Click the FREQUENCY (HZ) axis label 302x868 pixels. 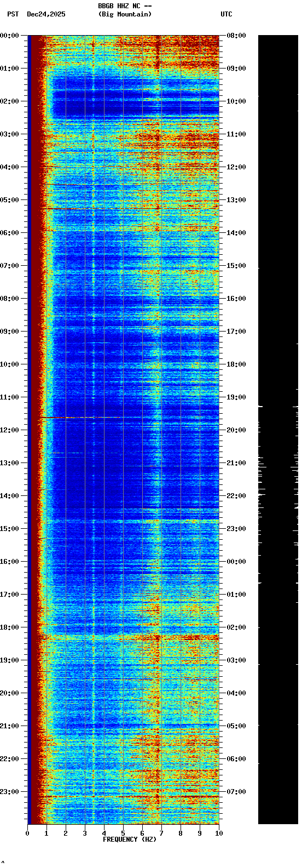click(x=130, y=840)
